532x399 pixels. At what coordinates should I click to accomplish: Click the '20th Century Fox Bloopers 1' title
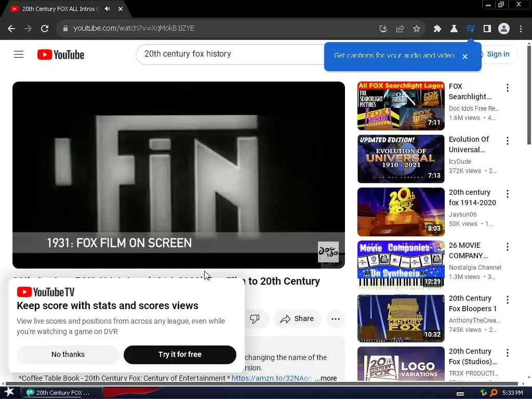pos(473,303)
